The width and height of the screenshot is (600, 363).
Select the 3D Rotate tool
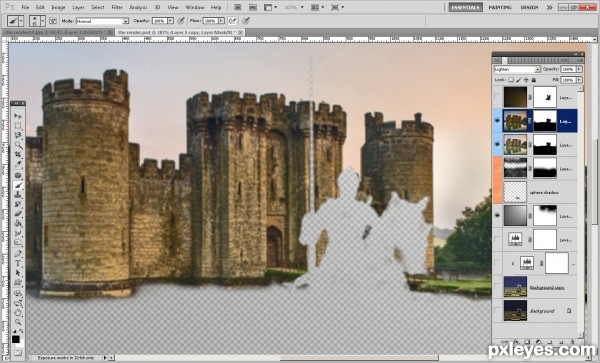[x=18, y=293]
